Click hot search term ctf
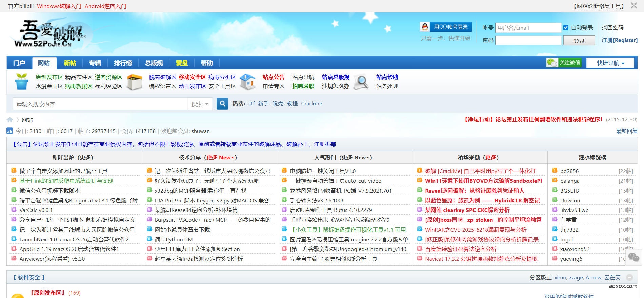 click(251, 104)
